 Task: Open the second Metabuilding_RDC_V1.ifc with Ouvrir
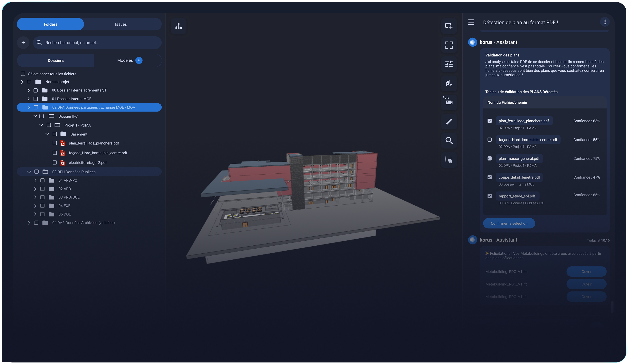pyautogui.click(x=586, y=284)
